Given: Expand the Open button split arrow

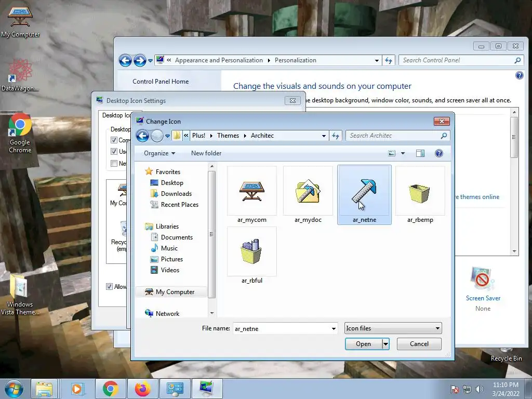Looking at the screenshot, I should (385, 344).
